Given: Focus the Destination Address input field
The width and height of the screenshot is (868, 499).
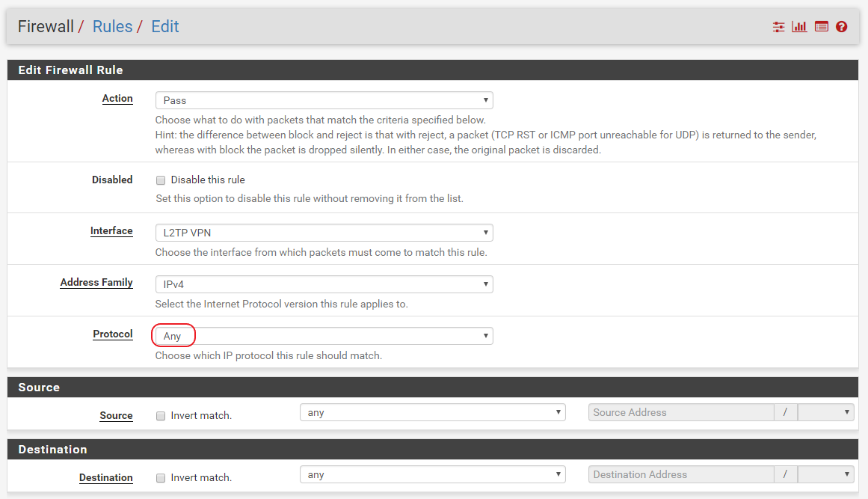Looking at the screenshot, I should 681,474.
